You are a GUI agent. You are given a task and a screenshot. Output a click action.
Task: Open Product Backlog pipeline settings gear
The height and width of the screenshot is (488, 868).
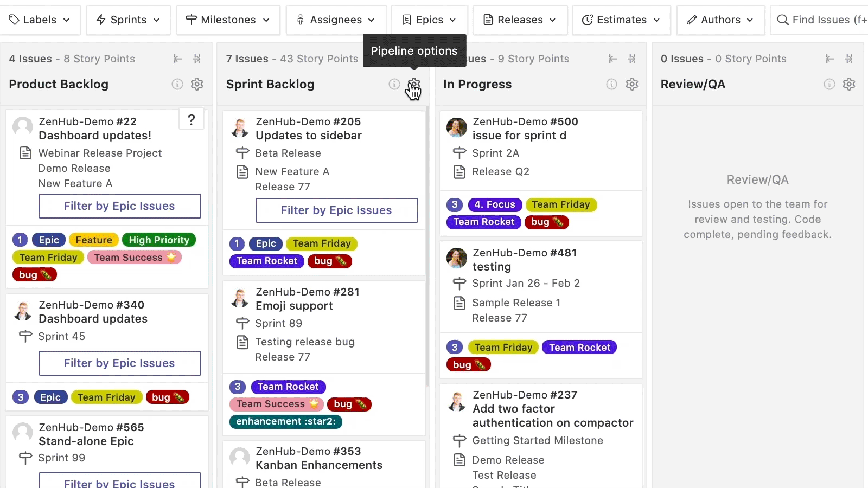(x=197, y=84)
